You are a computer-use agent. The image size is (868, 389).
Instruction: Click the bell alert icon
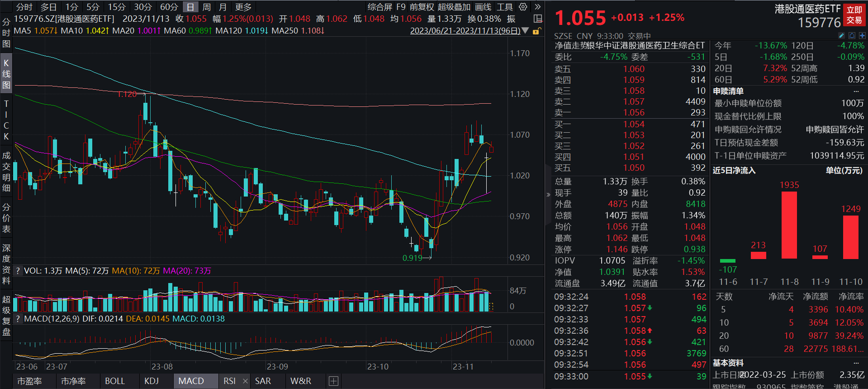tap(852, 35)
